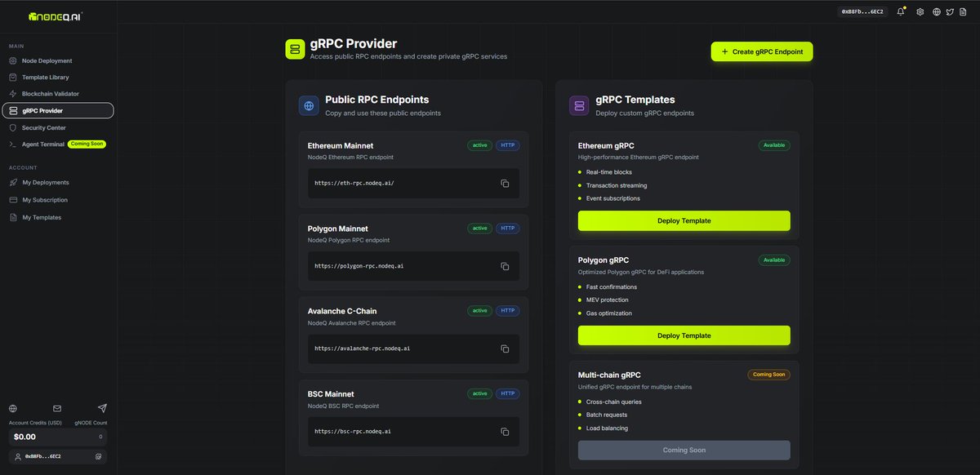The image size is (980, 475).
Task: Click Transaction streaming feature text
Action: [x=617, y=185]
